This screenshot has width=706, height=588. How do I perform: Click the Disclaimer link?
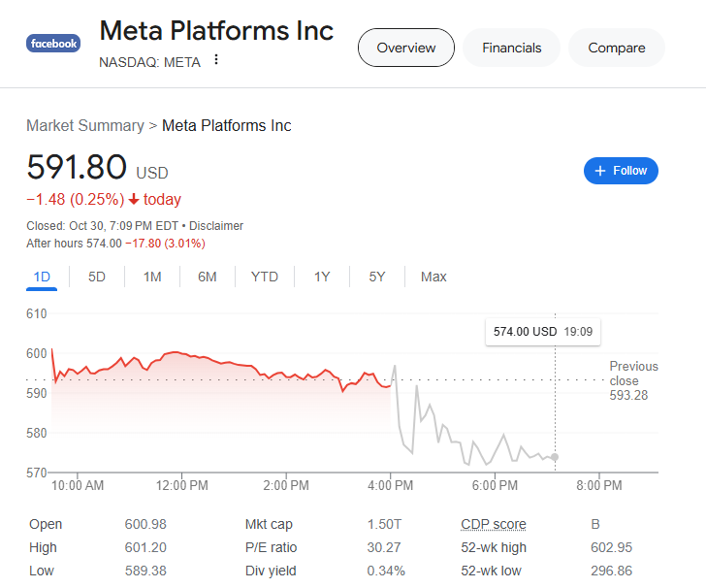pos(216,226)
